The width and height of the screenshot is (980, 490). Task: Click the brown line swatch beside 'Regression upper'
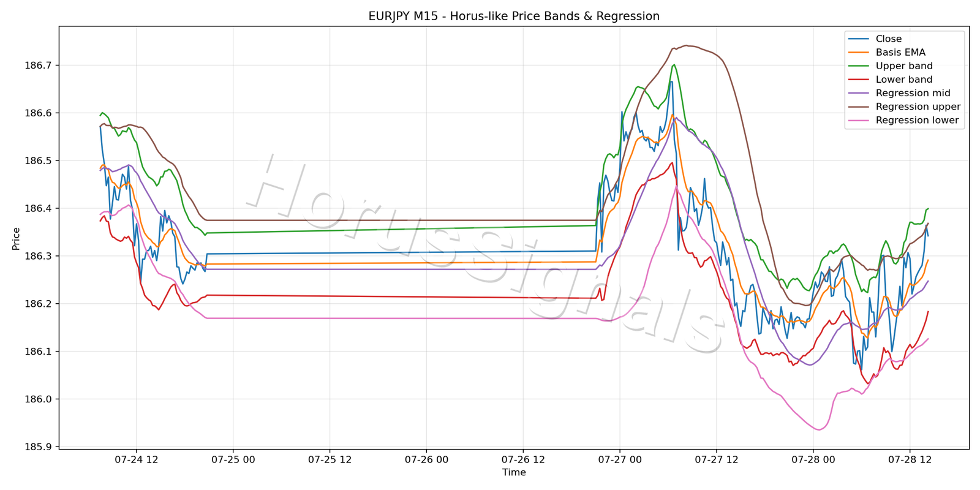click(x=859, y=107)
